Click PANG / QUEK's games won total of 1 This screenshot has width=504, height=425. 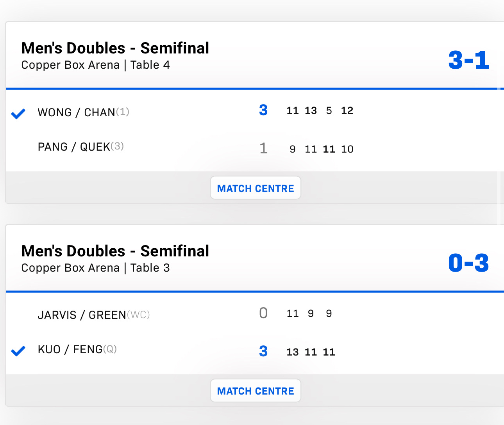coord(263,148)
